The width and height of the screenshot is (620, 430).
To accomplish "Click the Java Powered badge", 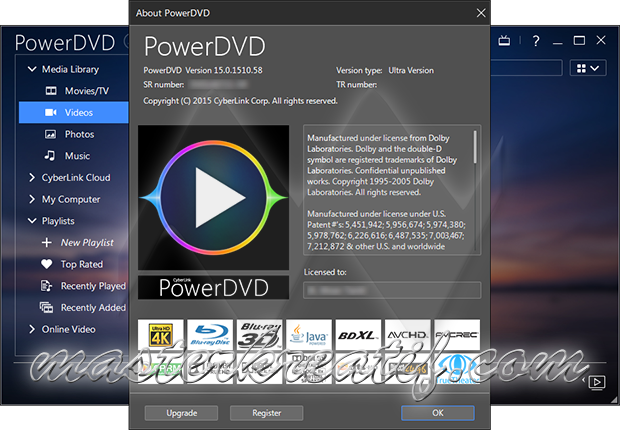I will click(309, 335).
